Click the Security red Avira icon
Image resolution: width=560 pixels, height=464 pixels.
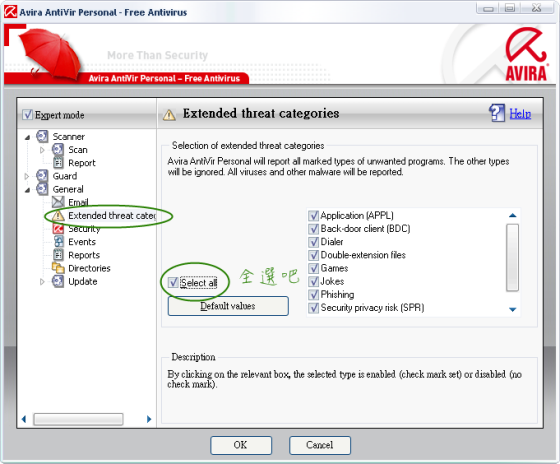(58, 229)
